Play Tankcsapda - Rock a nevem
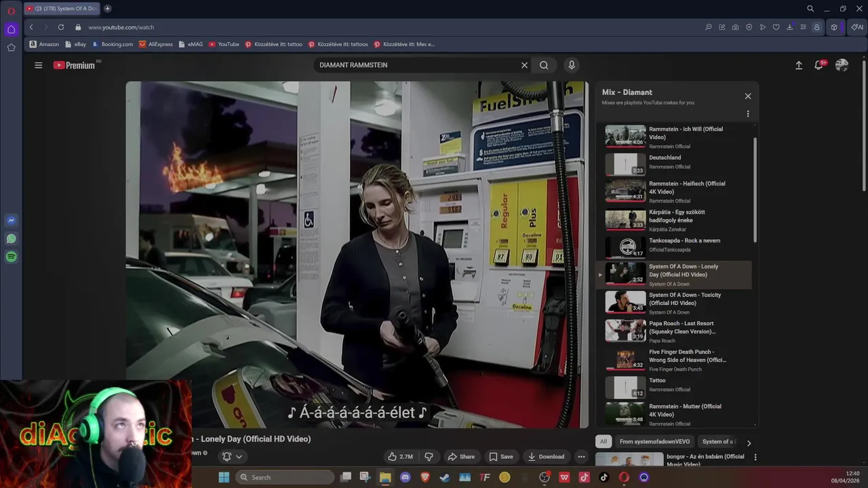The height and width of the screenshot is (488, 868). point(675,246)
